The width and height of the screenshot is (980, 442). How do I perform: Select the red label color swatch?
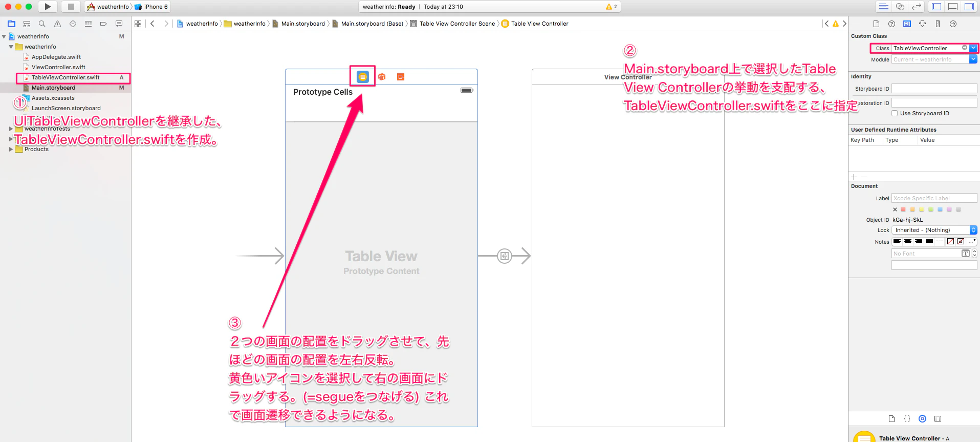[x=903, y=209]
